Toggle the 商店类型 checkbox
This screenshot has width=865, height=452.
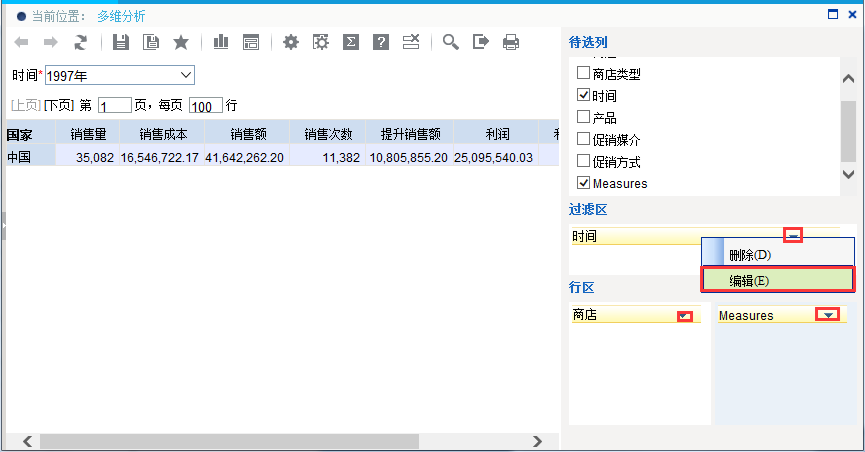click(x=583, y=72)
